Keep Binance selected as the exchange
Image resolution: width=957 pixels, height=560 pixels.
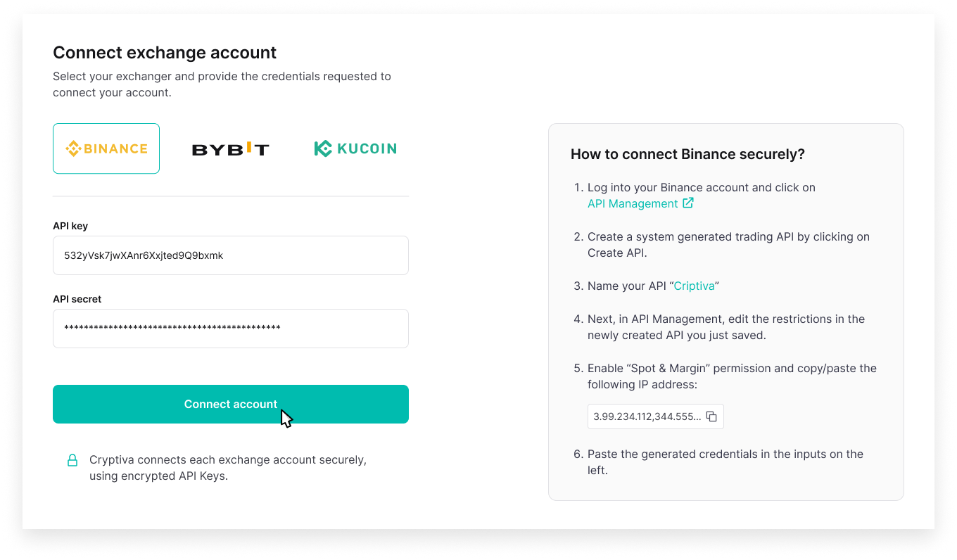click(106, 148)
